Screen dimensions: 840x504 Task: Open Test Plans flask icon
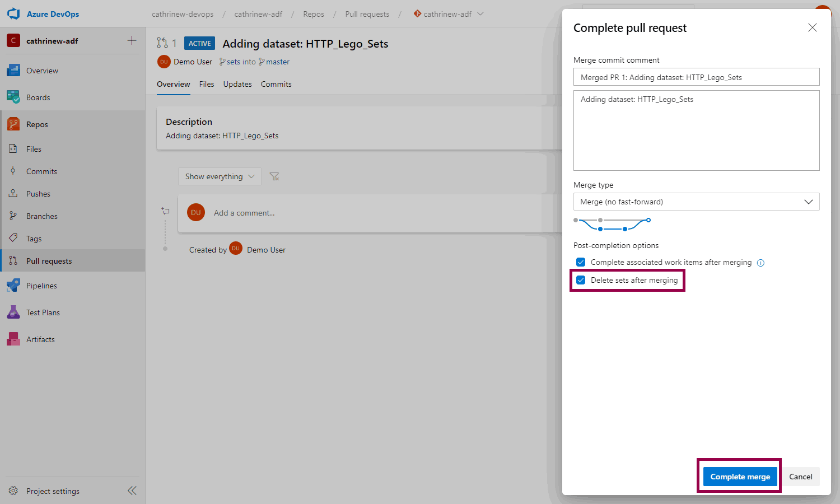click(x=13, y=312)
